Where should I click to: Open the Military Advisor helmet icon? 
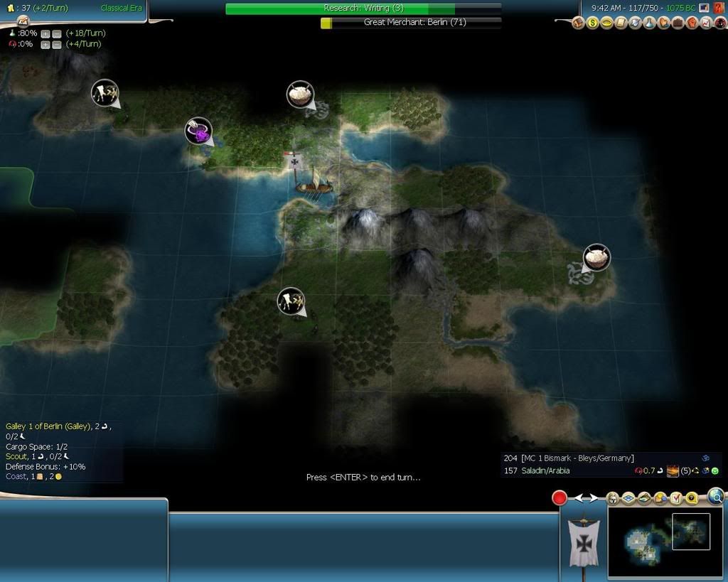click(635, 23)
